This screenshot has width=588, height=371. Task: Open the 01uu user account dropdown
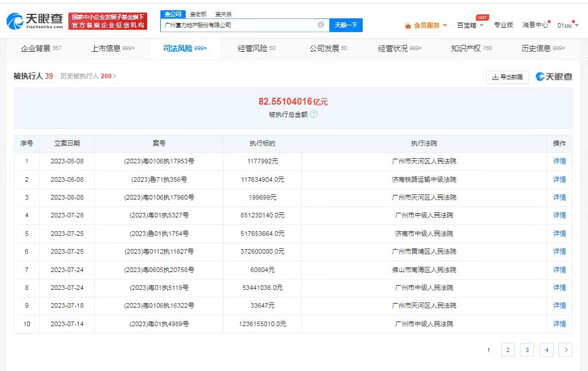576,25
